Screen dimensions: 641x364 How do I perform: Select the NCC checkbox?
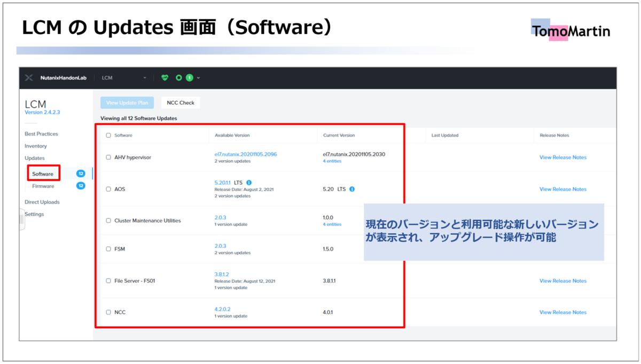click(x=108, y=312)
